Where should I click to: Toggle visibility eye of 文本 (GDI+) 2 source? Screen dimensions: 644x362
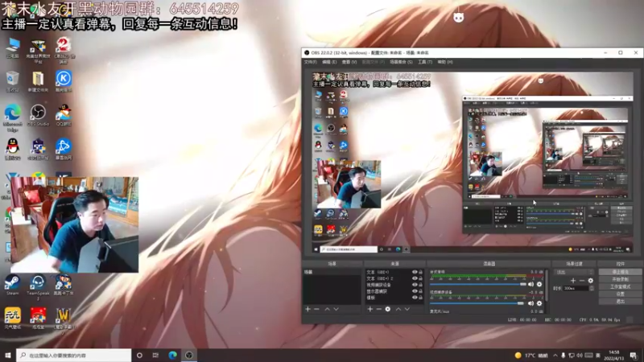coord(415,278)
